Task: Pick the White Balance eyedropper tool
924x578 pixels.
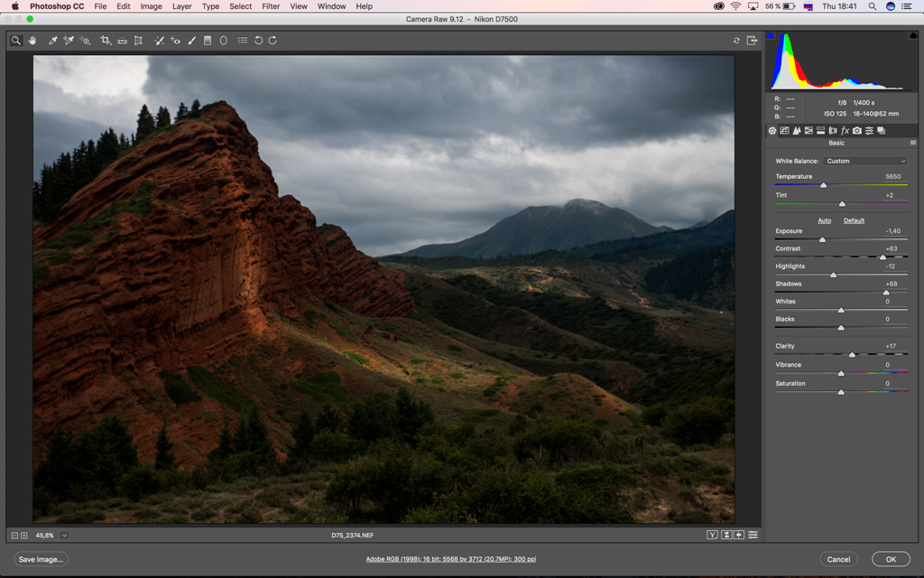Action: point(52,41)
